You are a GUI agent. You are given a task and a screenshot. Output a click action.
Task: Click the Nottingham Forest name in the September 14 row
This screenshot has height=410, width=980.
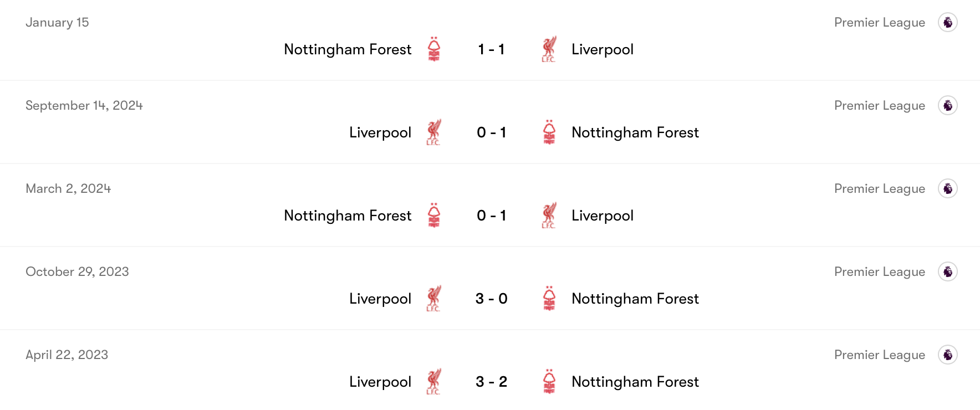pyautogui.click(x=635, y=132)
